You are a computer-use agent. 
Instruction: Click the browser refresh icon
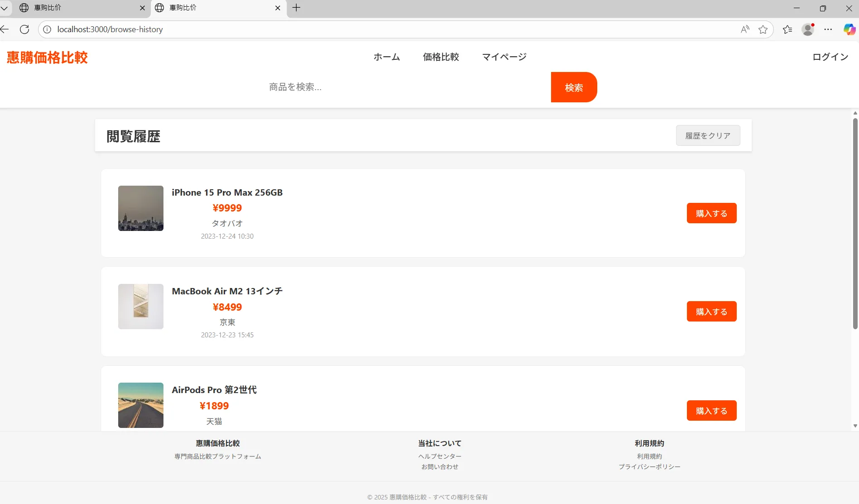(x=24, y=29)
